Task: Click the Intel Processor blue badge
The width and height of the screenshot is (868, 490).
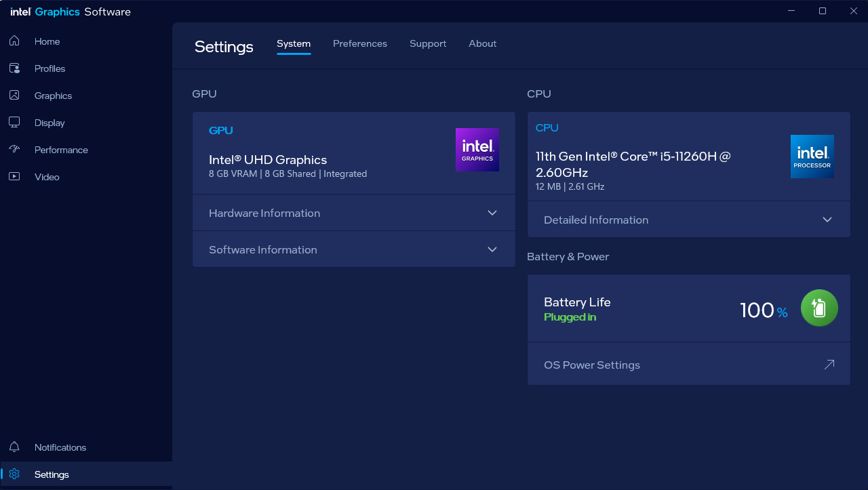Action: pos(812,157)
